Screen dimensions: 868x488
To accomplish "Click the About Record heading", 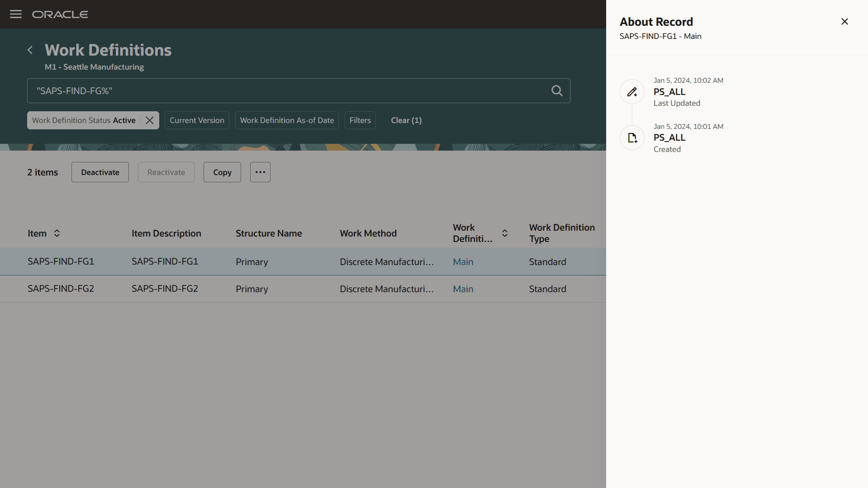I will pyautogui.click(x=656, y=22).
